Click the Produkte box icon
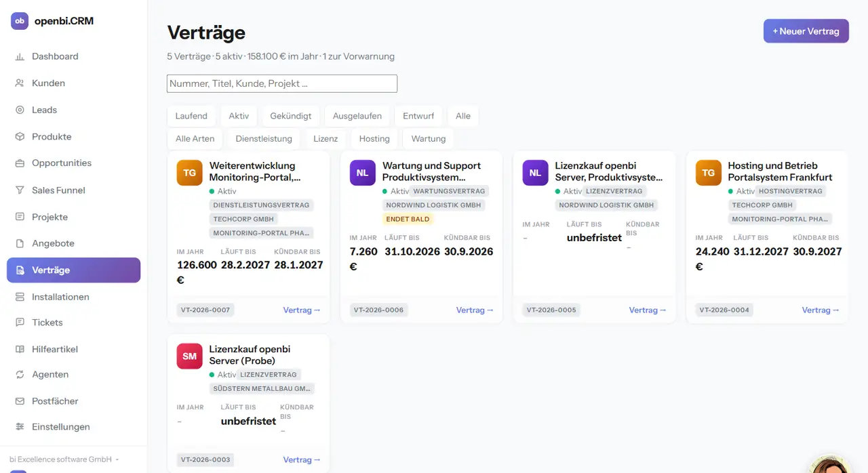This screenshot has height=473, width=868. point(20,137)
